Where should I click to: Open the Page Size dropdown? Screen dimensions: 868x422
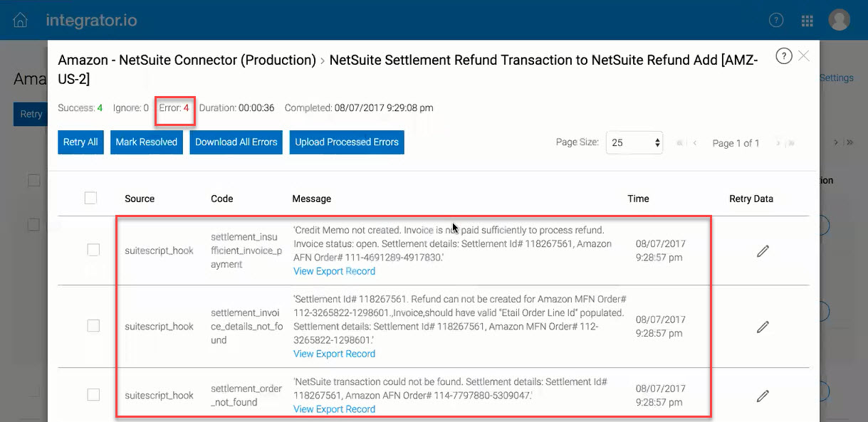tap(634, 142)
